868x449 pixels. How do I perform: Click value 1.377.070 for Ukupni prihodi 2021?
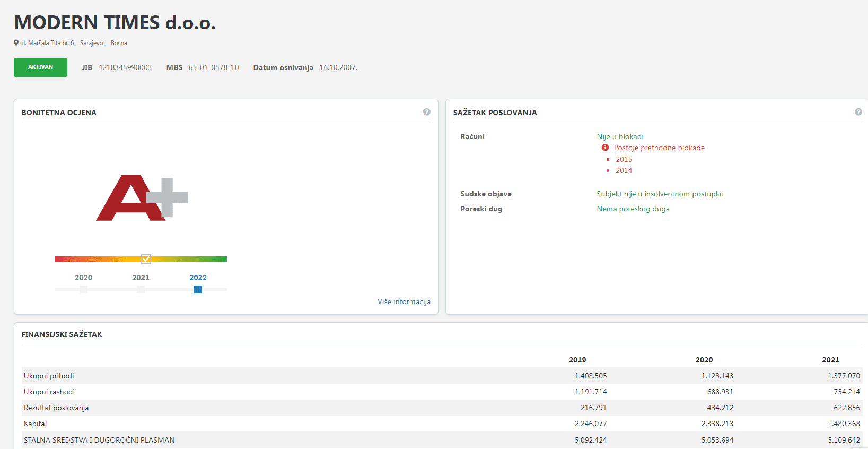(844, 376)
